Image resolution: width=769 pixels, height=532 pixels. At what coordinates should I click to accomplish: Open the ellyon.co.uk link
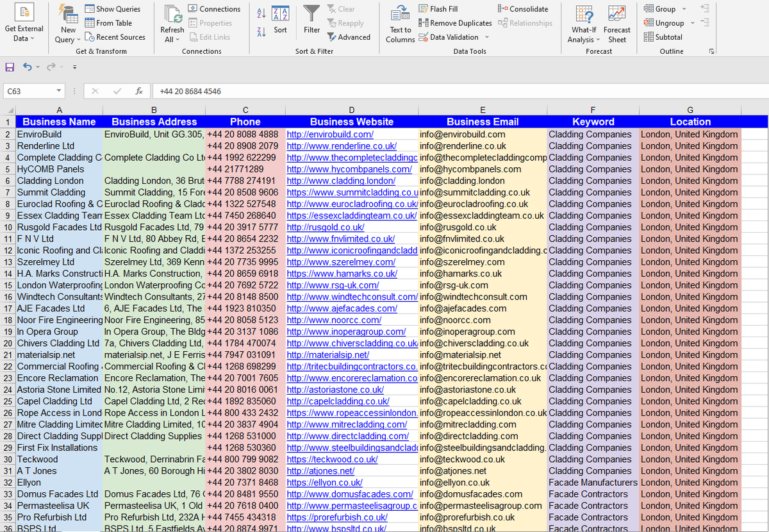[325, 482]
